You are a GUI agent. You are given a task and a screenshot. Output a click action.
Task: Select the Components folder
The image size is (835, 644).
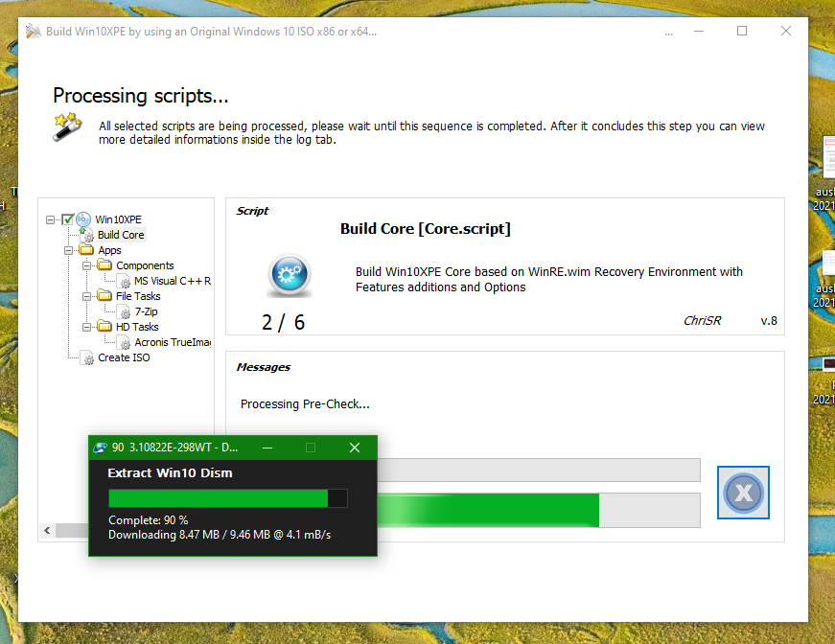click(145, 265)
